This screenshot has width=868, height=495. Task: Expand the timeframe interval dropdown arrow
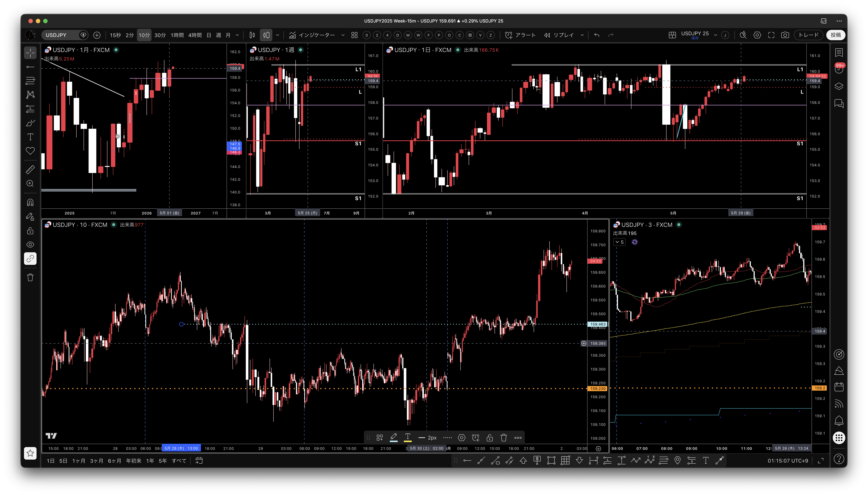coord(237,35)
